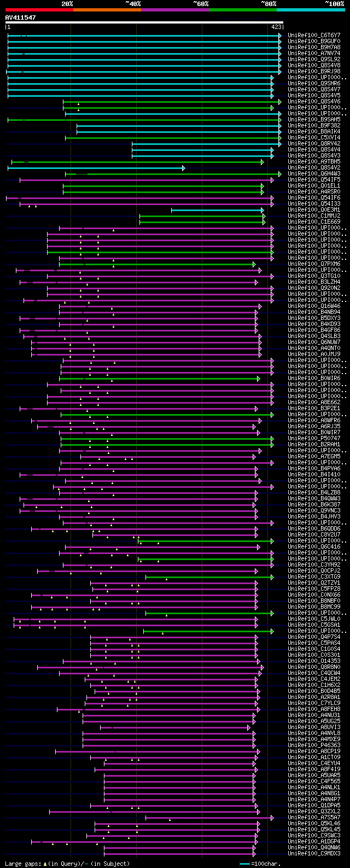The image size is (350, 868).
Task: Select the UniRef100_Q3TG10 label
Action: coord(314,276)
